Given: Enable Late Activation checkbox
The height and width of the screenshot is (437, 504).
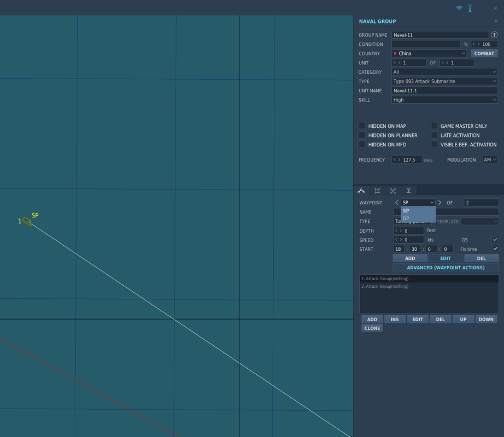Looking at the screenshot, I should click(434, 135).
